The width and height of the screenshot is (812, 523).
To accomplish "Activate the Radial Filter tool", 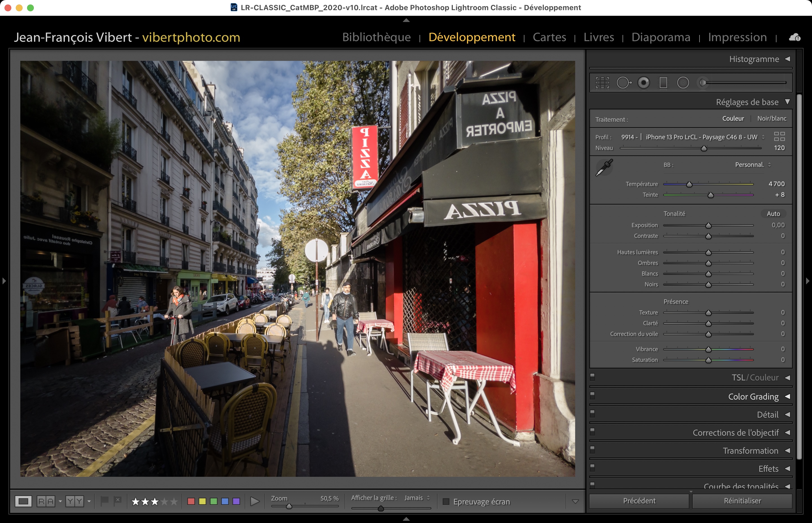I will [683, 83].
